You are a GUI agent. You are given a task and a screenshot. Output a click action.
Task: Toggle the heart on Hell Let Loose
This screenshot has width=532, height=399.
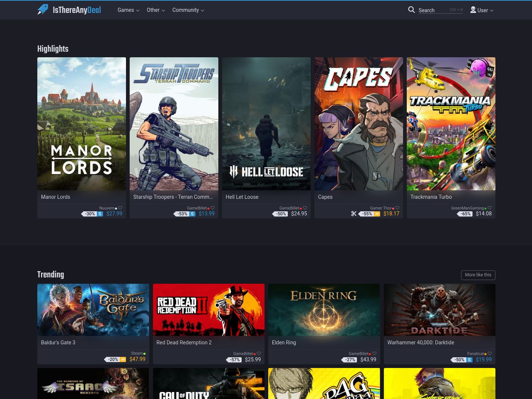coord(305,208)
